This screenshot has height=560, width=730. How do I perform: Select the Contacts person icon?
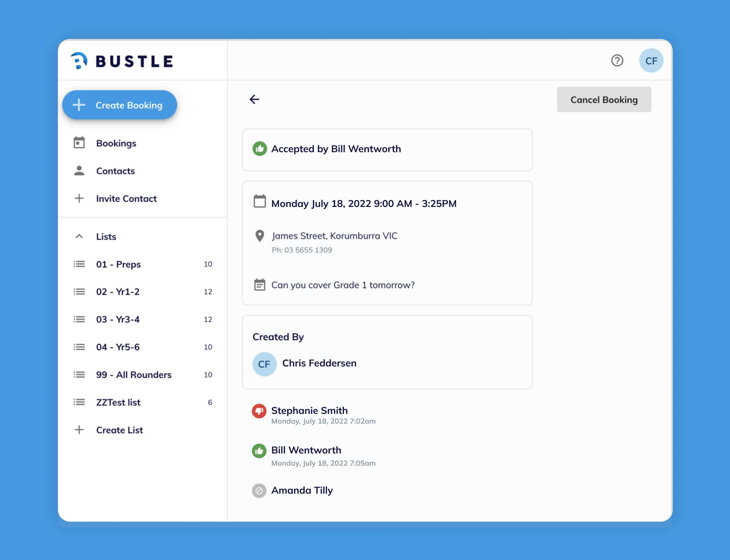pos(79,171)
